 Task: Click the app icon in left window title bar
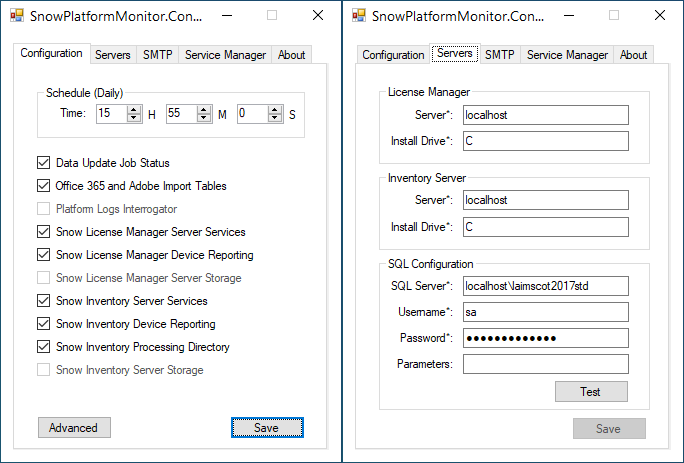pyautogui.click(x=16, y=16)
